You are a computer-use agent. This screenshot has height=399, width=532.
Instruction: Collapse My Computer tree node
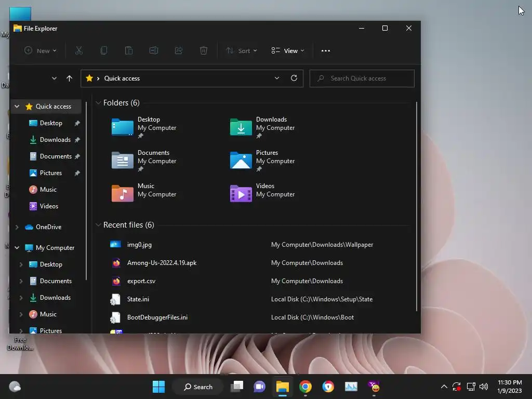click(x=17, y=248)
